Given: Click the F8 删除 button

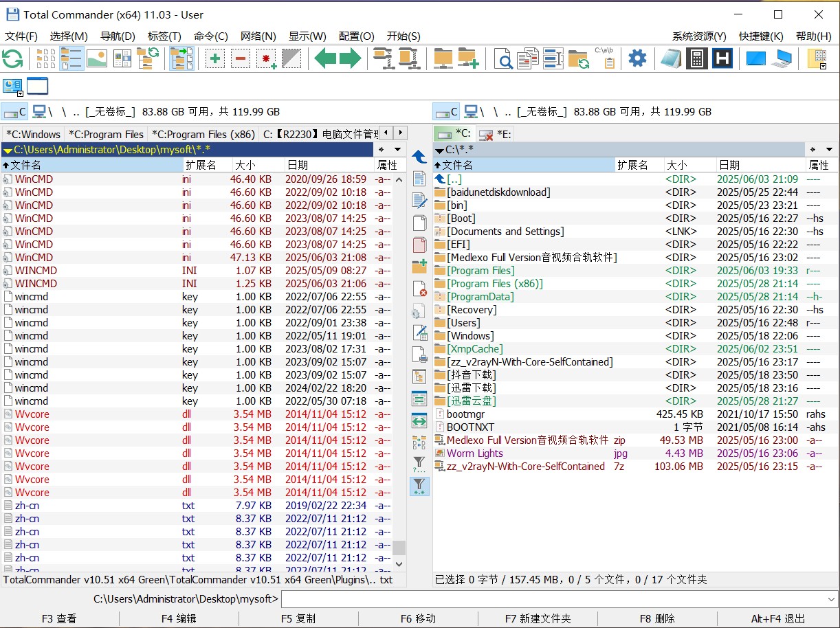Looking at the screenshot, I should click(657, 618).
